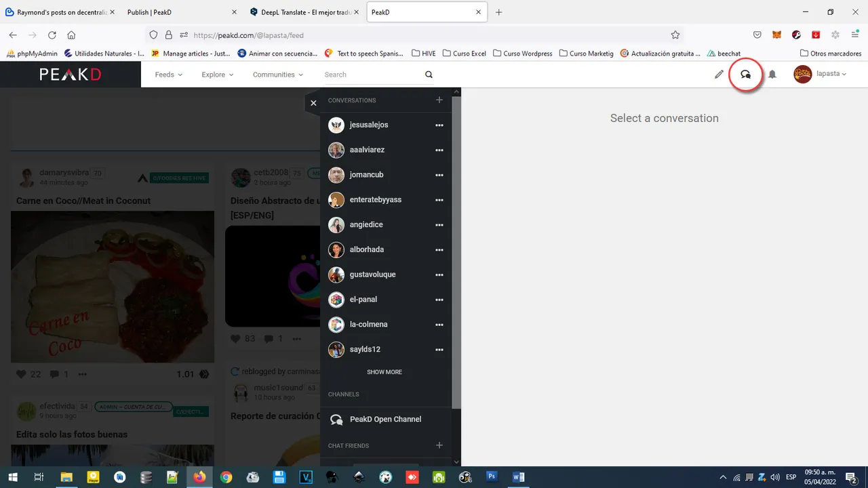
Task: Click the padlock site info icon
Action: pos(168,35)
